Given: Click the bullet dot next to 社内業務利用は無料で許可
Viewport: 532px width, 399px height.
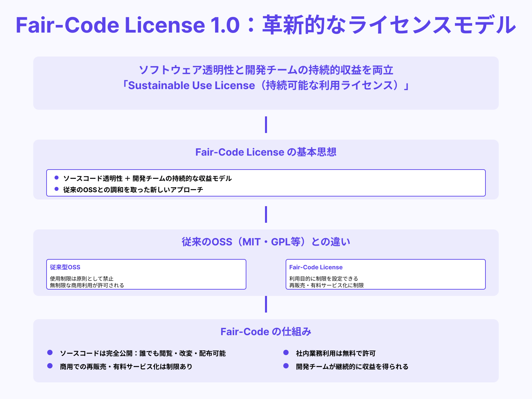Looking at the screenshot, I should pyautogui.click(x=285, y=352).
